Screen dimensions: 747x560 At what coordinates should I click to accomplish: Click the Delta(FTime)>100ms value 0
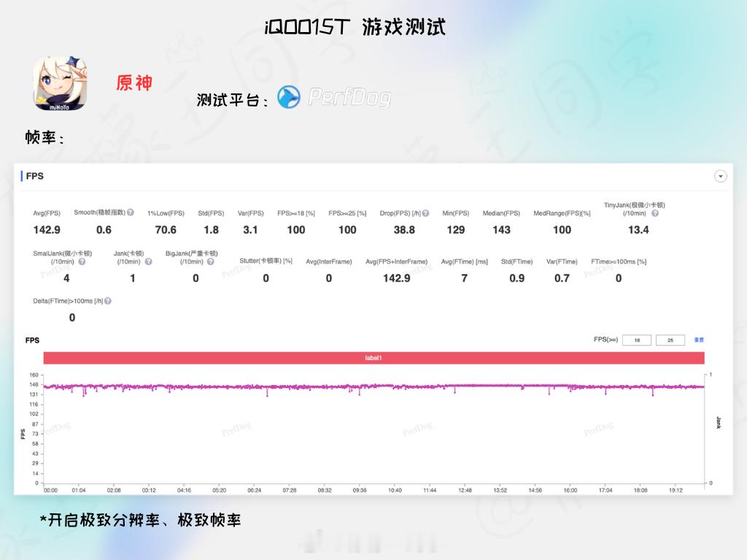(72, 318)
